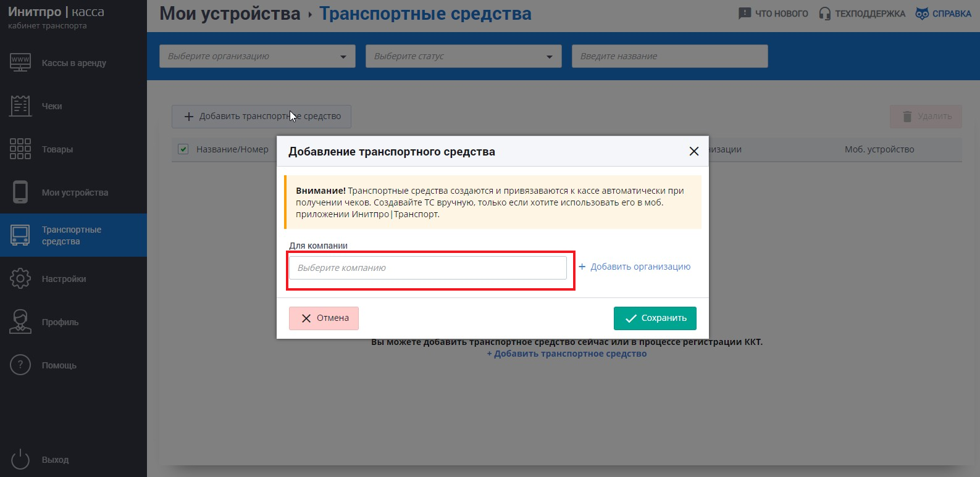Click the Удалить button
The width and height of the screenshot is (980, 477).
tap(926, 116)
